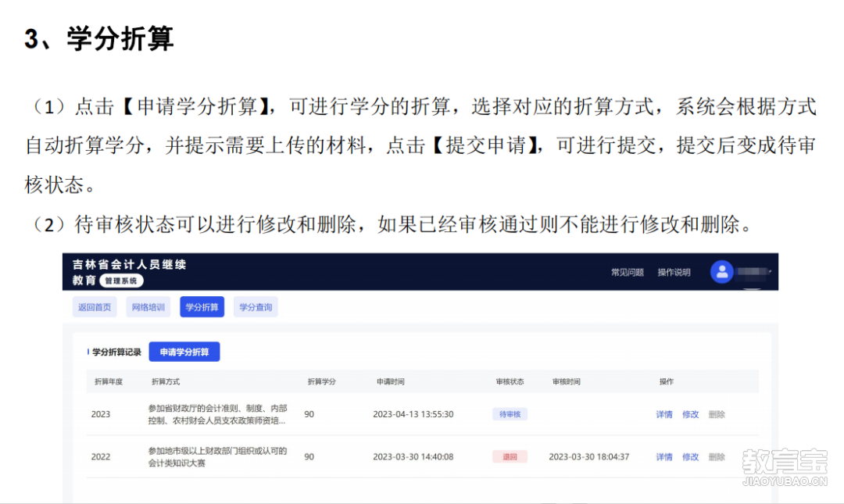Viewport: 844px width, 504px height.
Task: Click 删除 for the 2023 record
Action: click(x=717, y=414)
